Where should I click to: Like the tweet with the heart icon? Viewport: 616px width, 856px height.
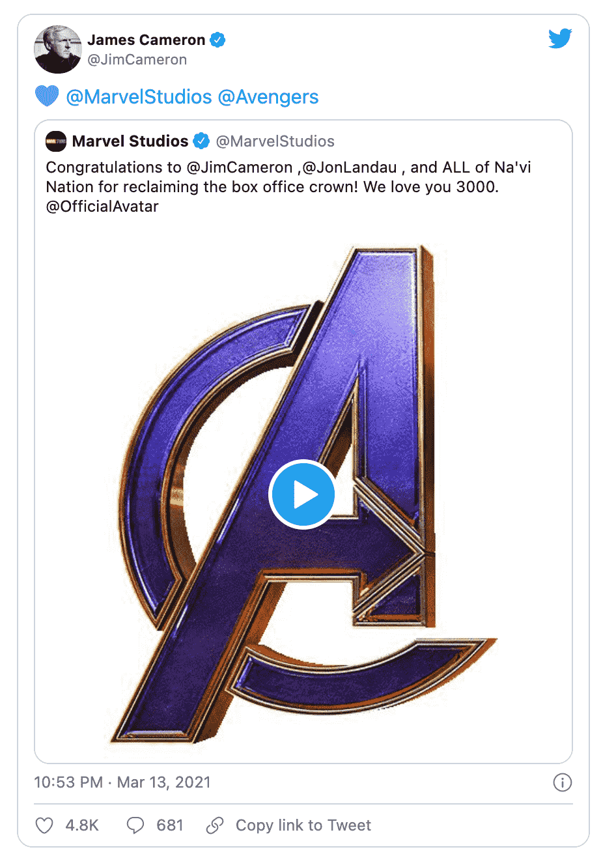44,825
